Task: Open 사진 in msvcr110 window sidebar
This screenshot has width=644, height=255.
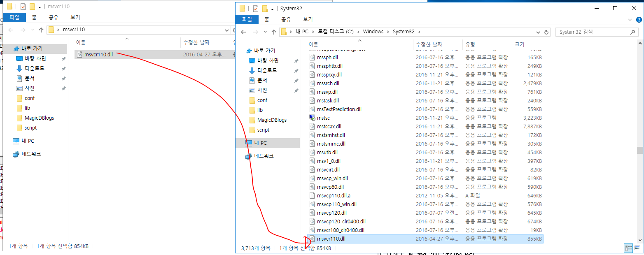Action: pos(29,88)
